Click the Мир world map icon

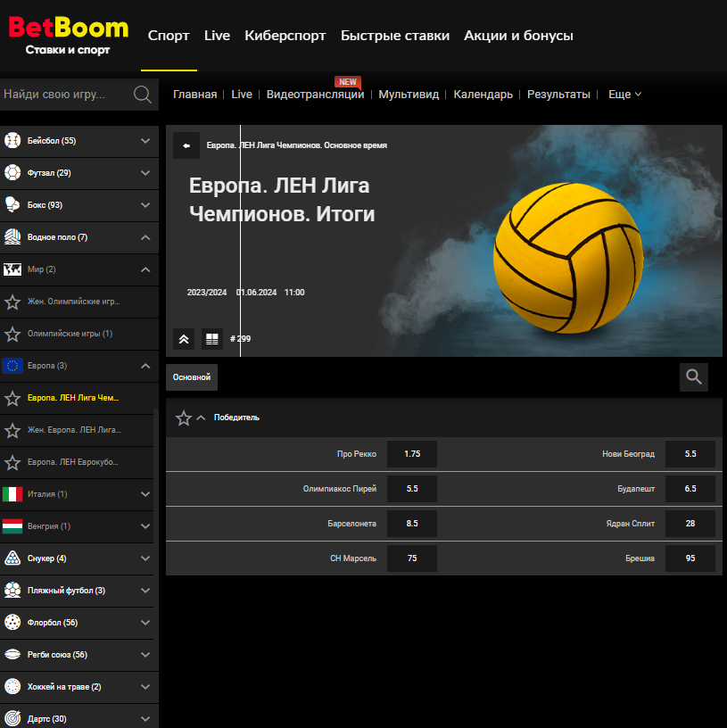point(12,269)
